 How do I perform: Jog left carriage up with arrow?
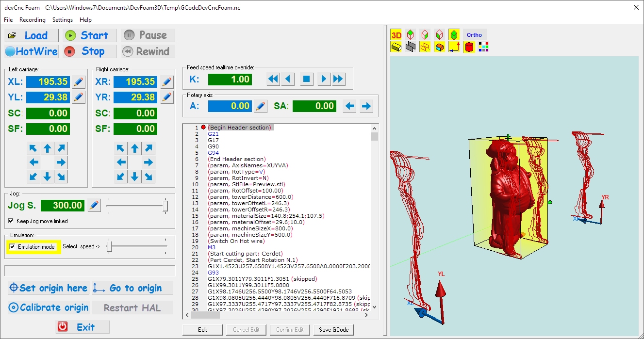point(47,148)
